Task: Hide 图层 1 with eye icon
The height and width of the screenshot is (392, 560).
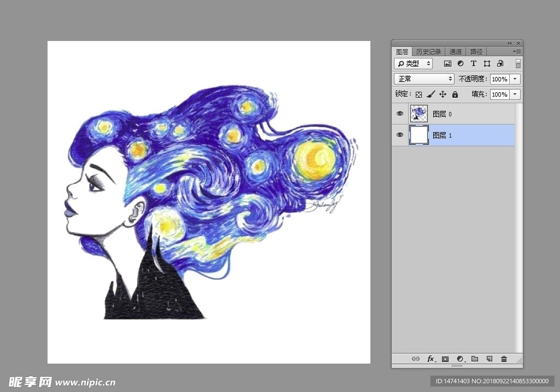Action: pyautogui.click(x=400, y=135)
